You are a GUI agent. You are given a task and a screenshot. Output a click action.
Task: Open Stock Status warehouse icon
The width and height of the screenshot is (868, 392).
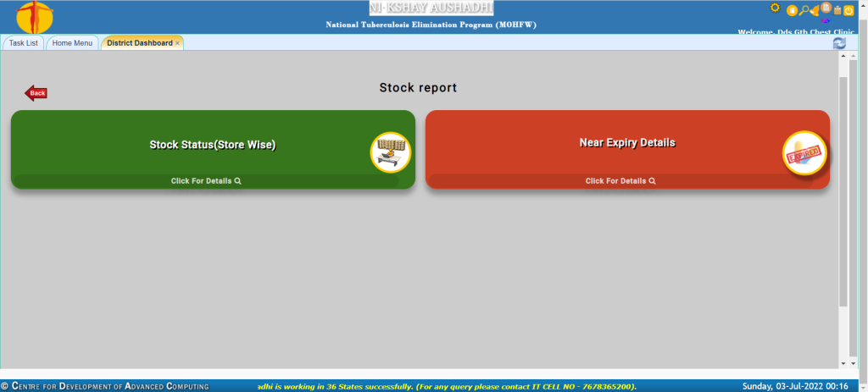390,152
